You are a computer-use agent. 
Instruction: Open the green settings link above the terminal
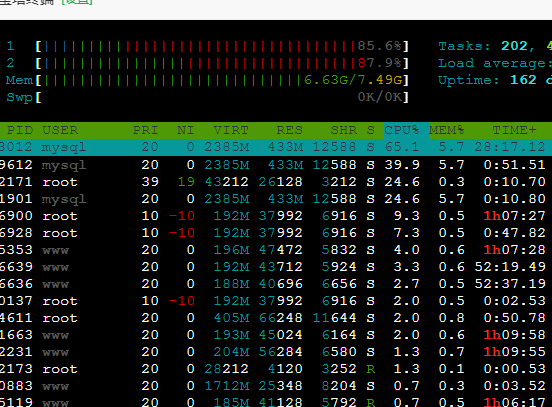77,2
